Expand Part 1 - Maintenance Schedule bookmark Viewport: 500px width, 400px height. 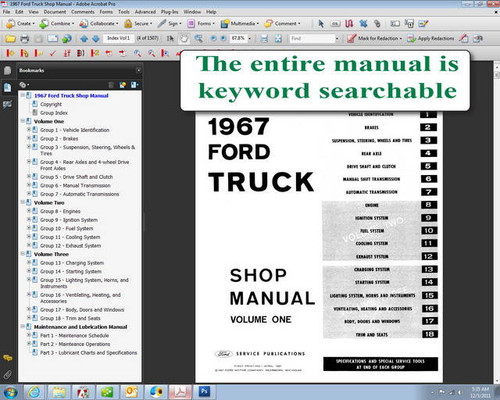(29, 335)
